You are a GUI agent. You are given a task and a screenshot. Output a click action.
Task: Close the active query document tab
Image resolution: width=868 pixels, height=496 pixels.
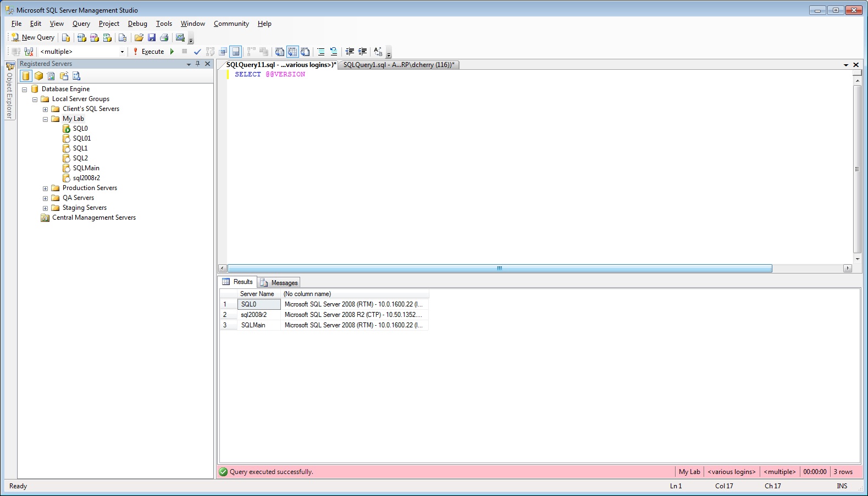(856, 65)
